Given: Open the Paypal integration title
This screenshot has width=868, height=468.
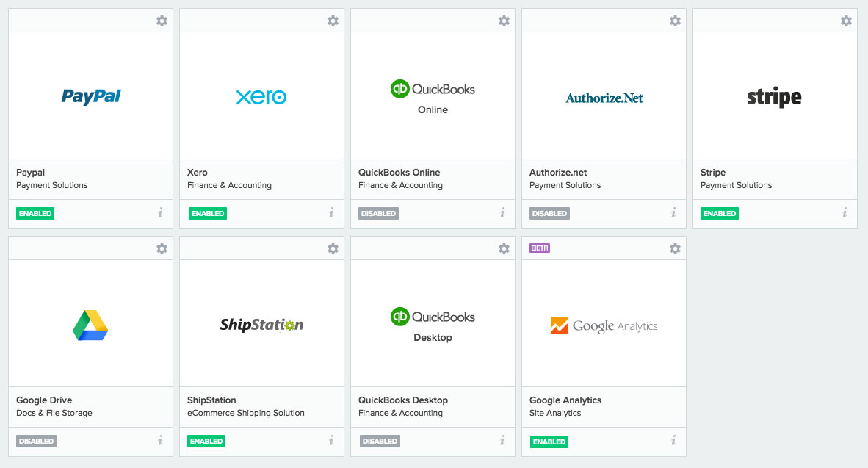Looking at the screenshot, I should pos(30,172).
